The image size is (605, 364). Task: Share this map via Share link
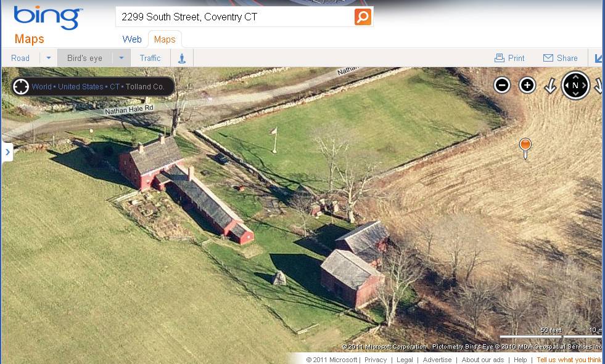560,58
